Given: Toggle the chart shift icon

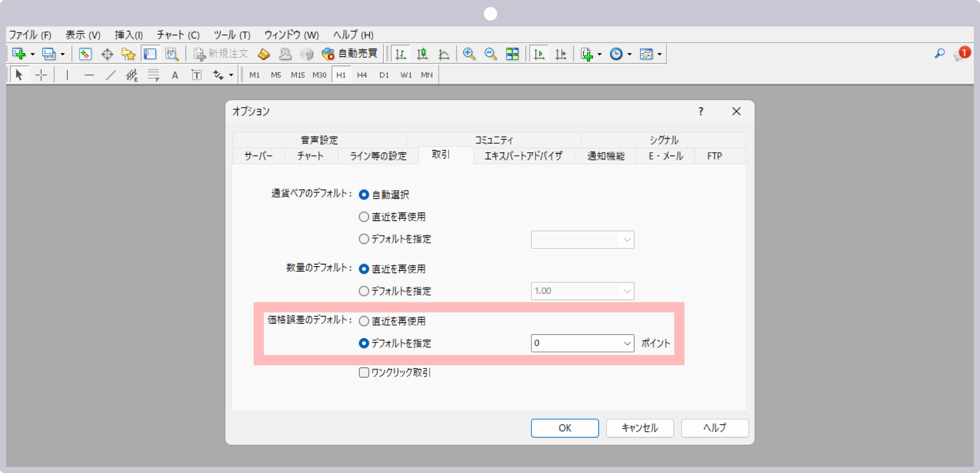Looking at the screenshot, I should (x=560, y=54).
